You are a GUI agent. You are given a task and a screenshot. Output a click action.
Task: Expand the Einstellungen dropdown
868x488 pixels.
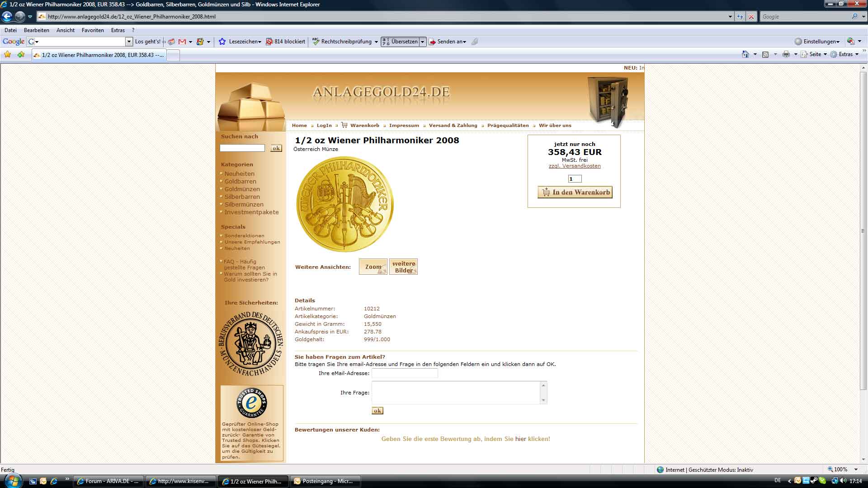pos(821,42)
